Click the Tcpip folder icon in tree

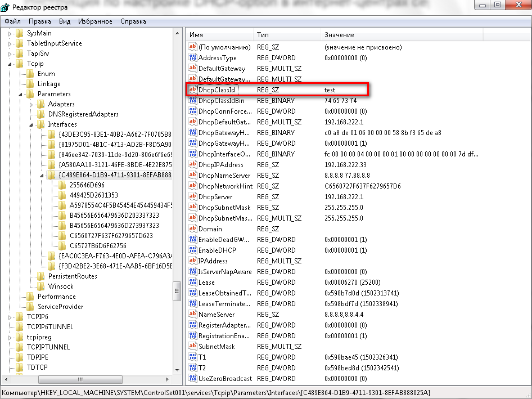(20, 64)
